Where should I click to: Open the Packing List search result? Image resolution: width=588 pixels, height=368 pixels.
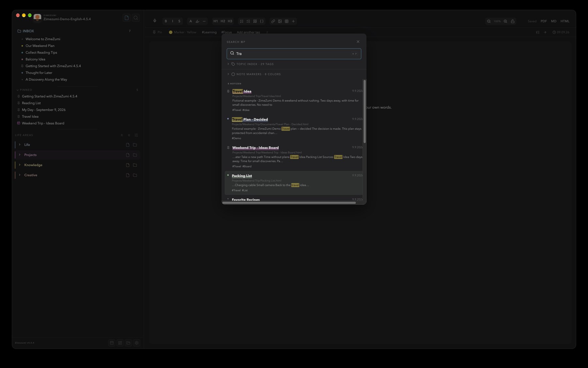pyautogui.click(x=294, y=183)
